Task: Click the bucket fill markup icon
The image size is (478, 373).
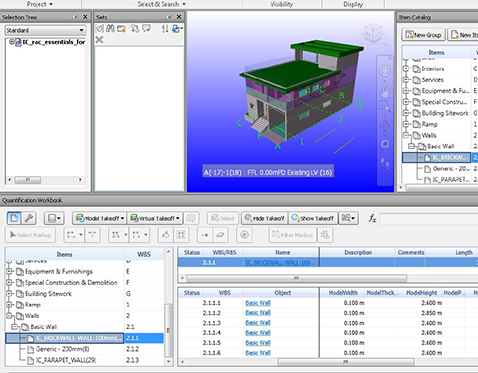Action: pos(166,235)
